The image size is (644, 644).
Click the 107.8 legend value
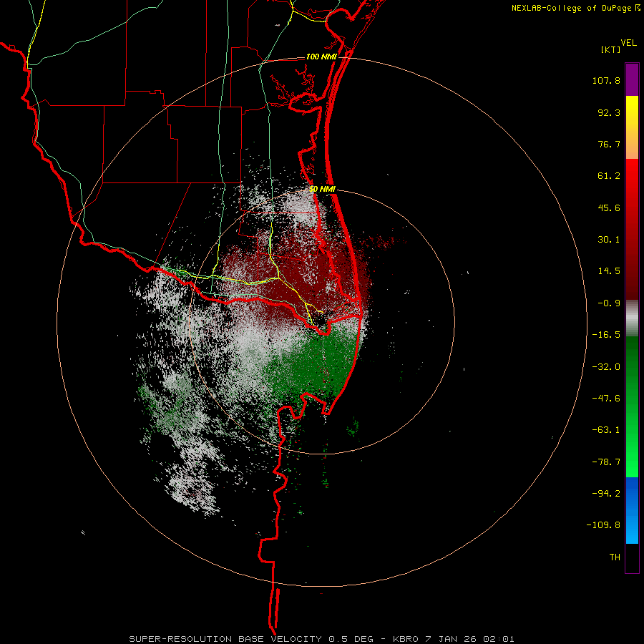point(606,80)
